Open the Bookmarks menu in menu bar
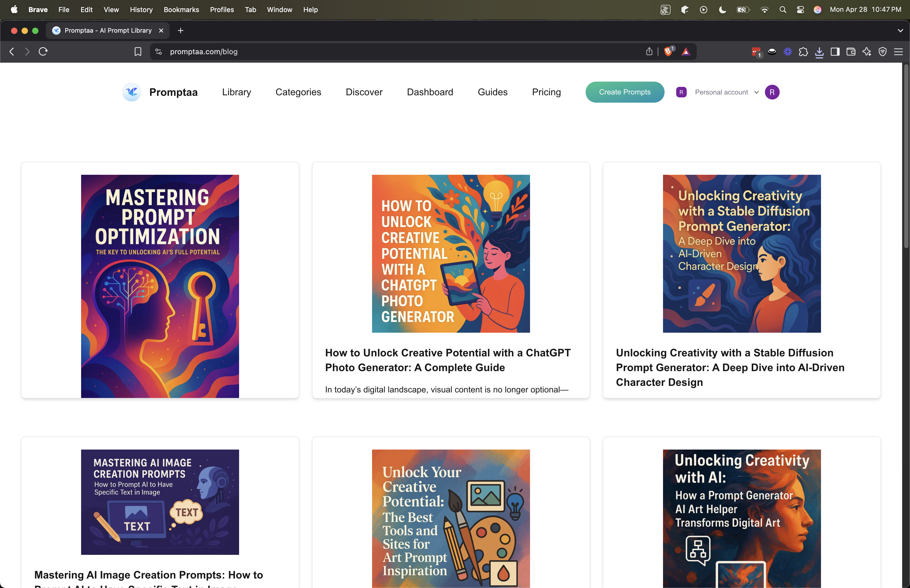 click(181, 9)
